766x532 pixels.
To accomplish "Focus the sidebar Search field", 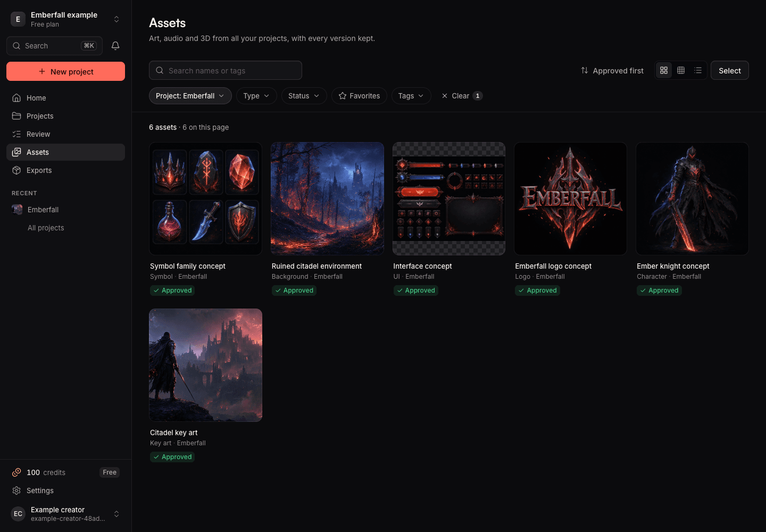I will [x=54, y=46].
